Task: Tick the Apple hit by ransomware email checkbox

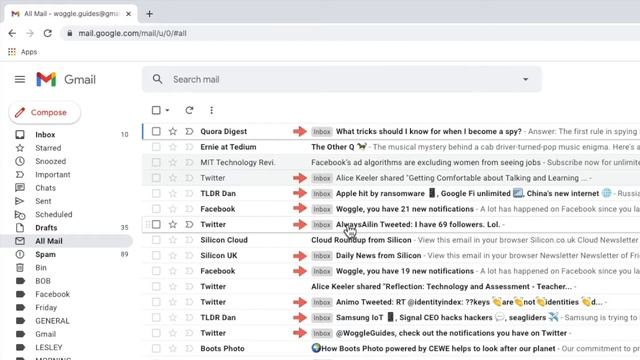Action: point(156,193)
